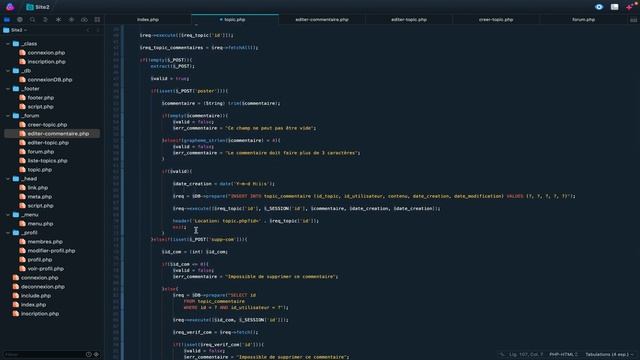Toggle the layout panel icon in the toolbar
This screenshot has height=360, width=640.
[x=614, y=7]
